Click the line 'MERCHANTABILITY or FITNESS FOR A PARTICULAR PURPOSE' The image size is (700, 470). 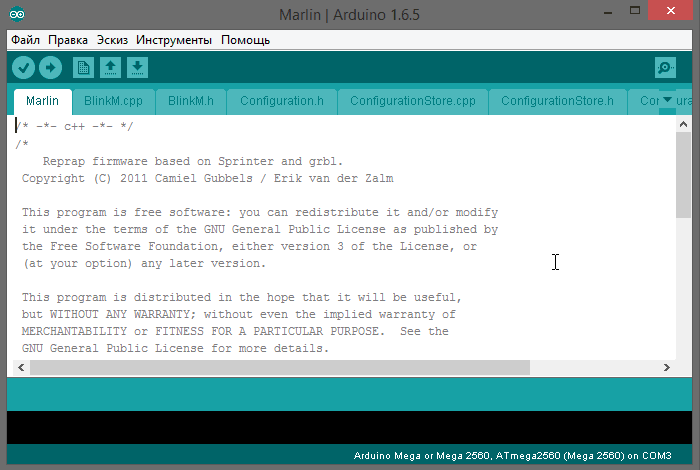tap(235, 332)
